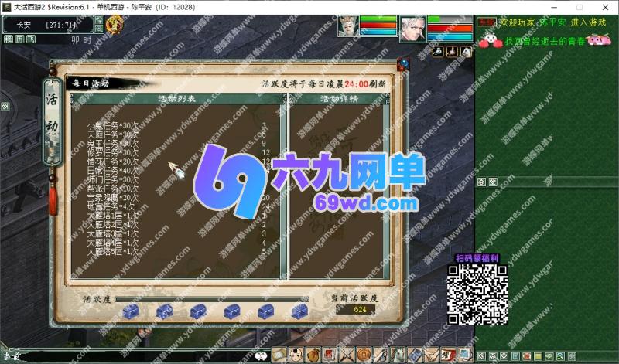Select 大雁塔4层*1次 in the activity list
The width and height of the screenshot is (619, 364).
click(113, 243)
